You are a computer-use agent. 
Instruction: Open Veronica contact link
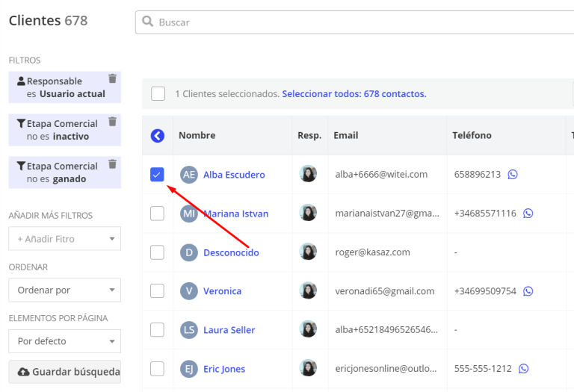click(x=222, y=291)
